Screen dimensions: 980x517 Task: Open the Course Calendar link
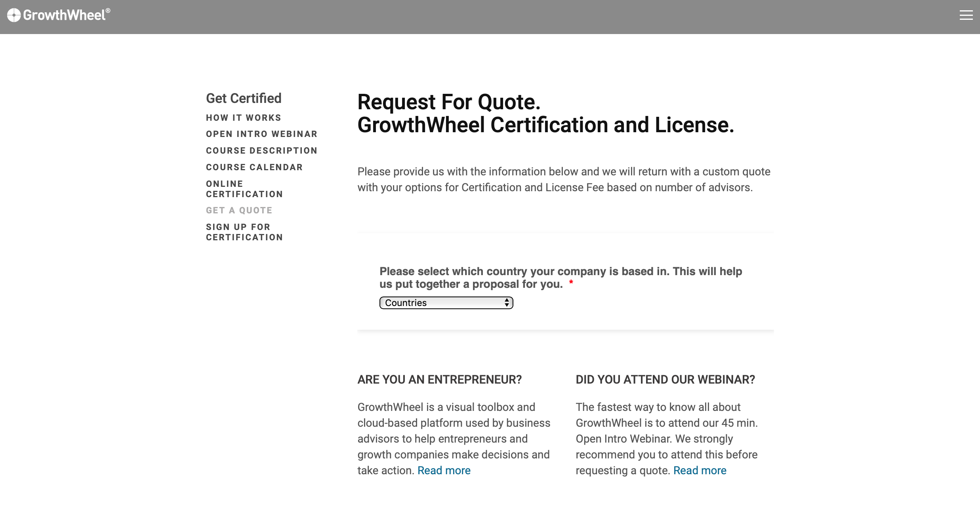point(254,167)
